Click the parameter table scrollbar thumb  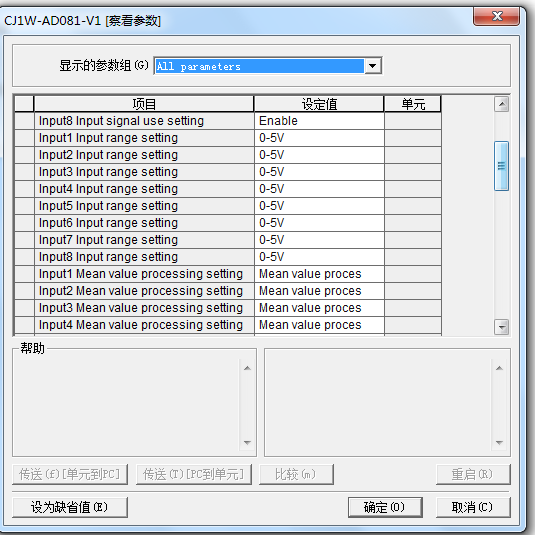[502, 165]
